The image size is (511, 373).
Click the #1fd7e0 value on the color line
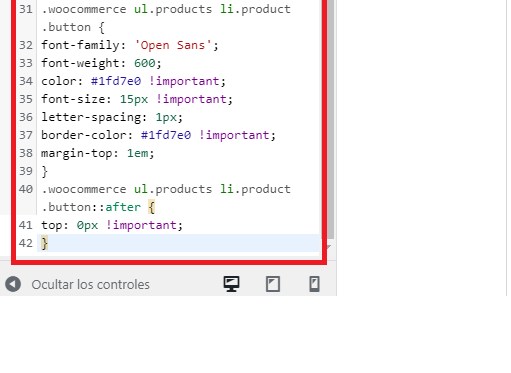[116, 81]
